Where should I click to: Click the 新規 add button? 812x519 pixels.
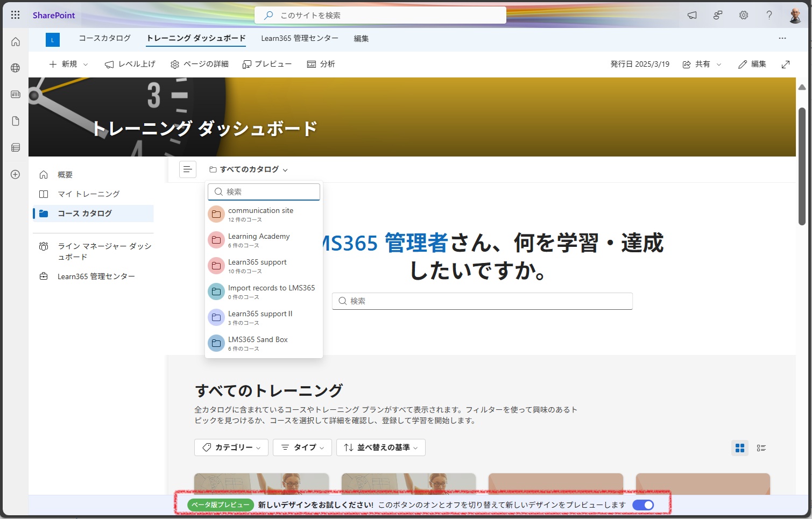tap(63, 64)
